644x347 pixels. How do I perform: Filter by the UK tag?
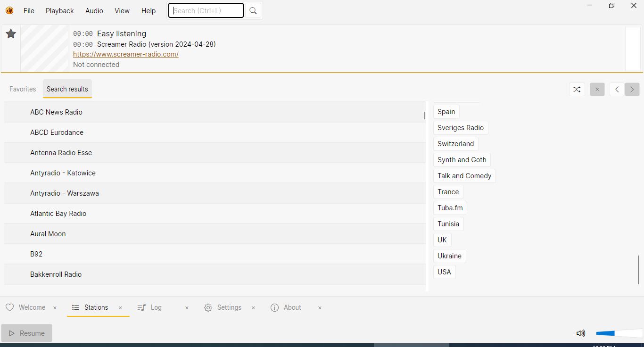(x=442, y=240)
